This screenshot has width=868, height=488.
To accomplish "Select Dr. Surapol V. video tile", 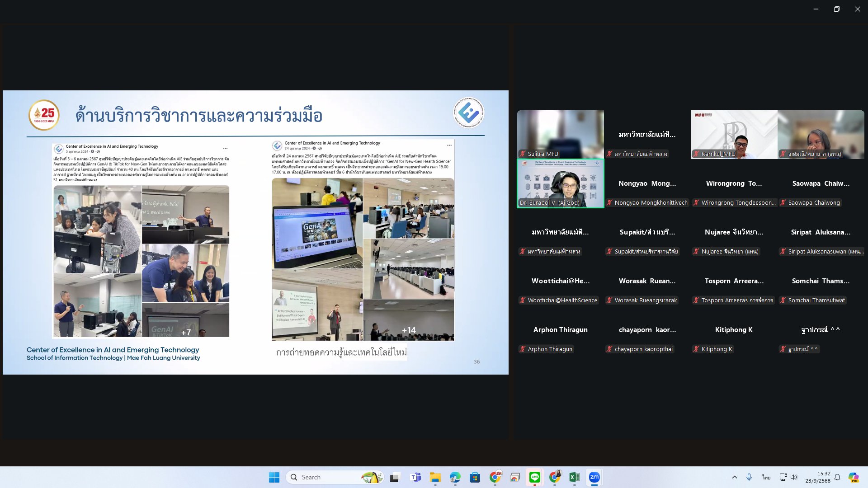I will [561, 183].
